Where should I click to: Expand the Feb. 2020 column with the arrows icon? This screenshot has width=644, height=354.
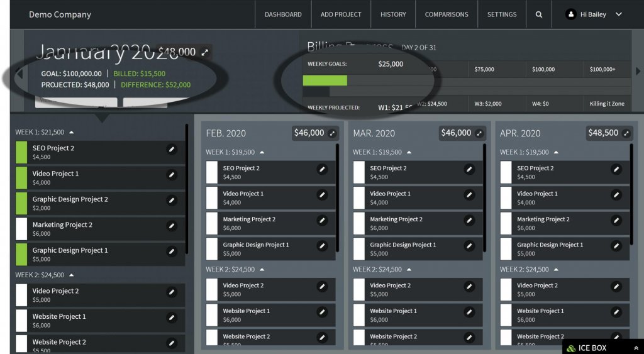(333, 133)
